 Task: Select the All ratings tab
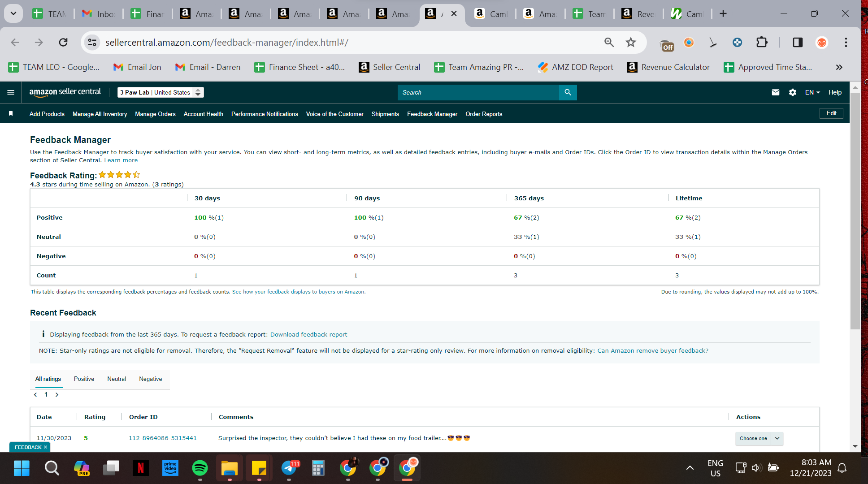tap(48, 379)
